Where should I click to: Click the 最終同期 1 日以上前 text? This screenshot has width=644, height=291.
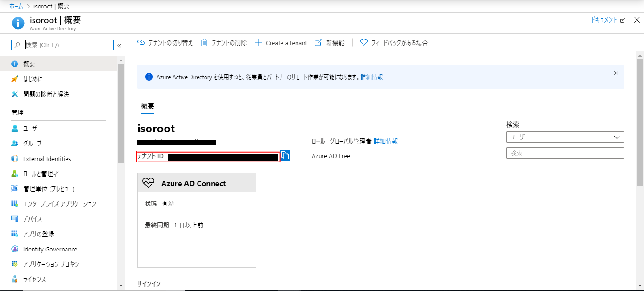(174, 225)
